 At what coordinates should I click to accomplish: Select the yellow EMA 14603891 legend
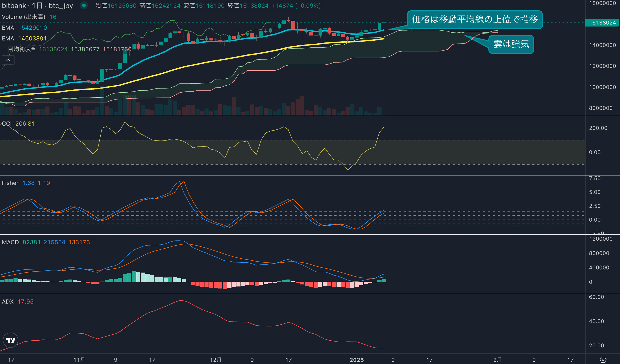pos(25,38)
